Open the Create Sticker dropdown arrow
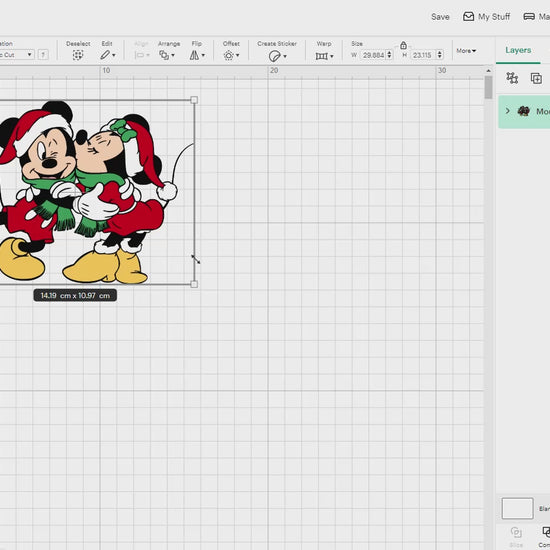Viewport: 550px width, 550px height. [285, 56]
